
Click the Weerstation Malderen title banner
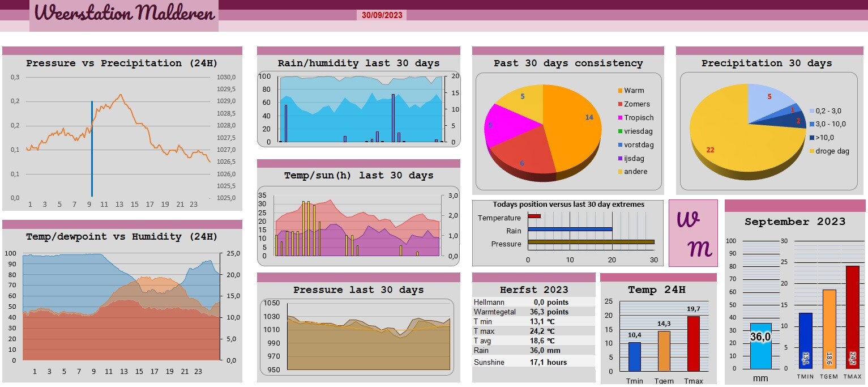(x=124, y=15)
